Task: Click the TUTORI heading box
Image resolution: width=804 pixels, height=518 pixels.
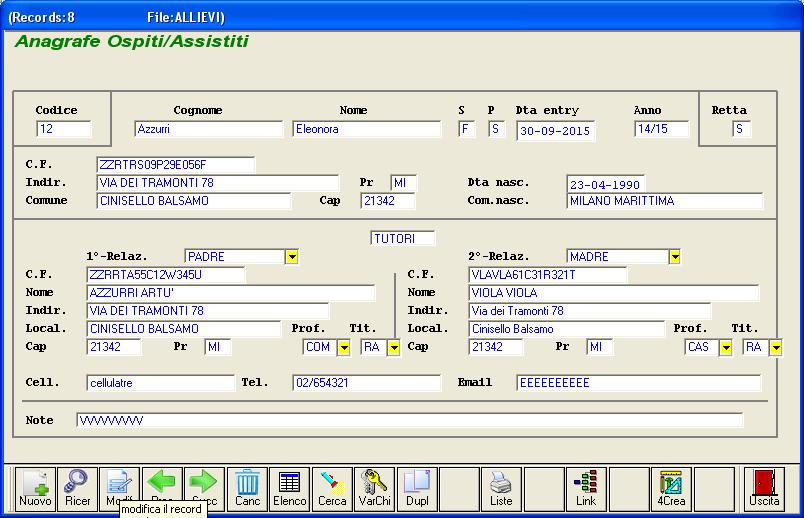Action: pos(403,238)
